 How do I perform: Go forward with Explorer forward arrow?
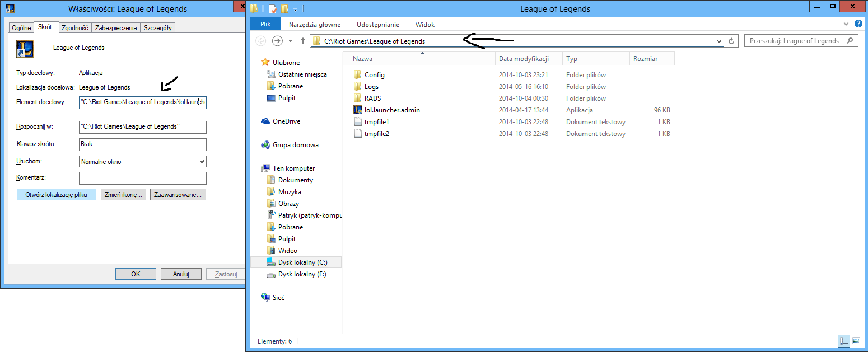[277, 41]
